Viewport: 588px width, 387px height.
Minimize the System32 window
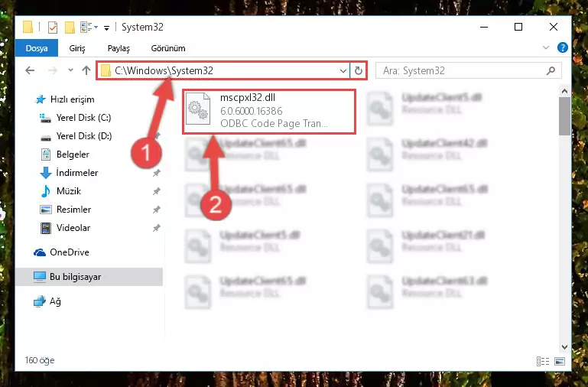click(x=484, y=27)
